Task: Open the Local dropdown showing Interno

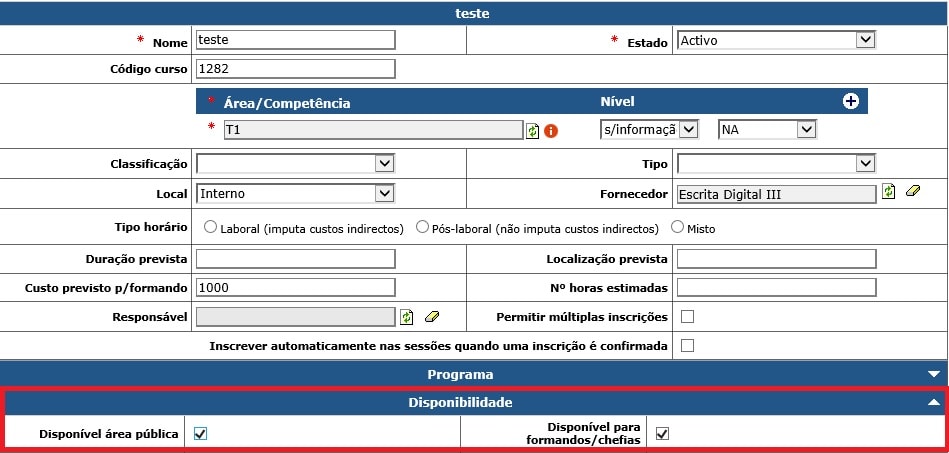Action: click(x=295, y=194)
